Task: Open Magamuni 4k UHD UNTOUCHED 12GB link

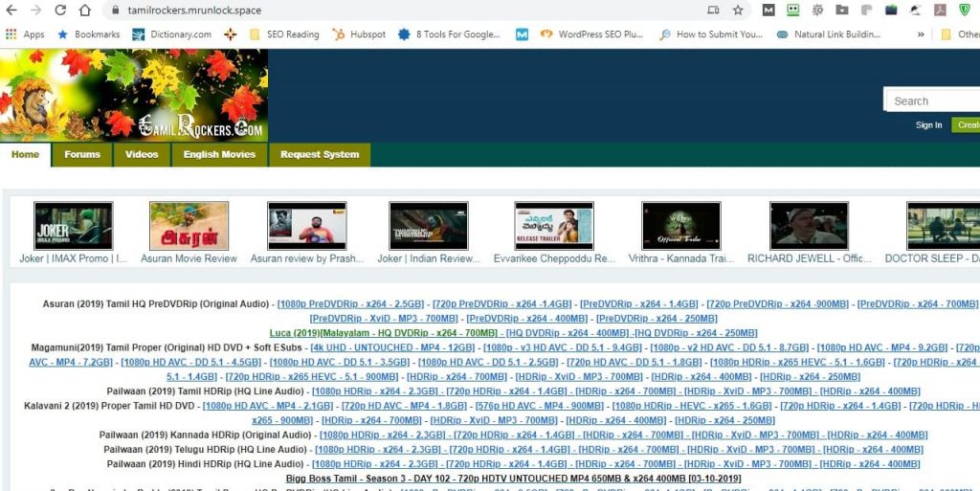Action: click(x=392, y=347)
